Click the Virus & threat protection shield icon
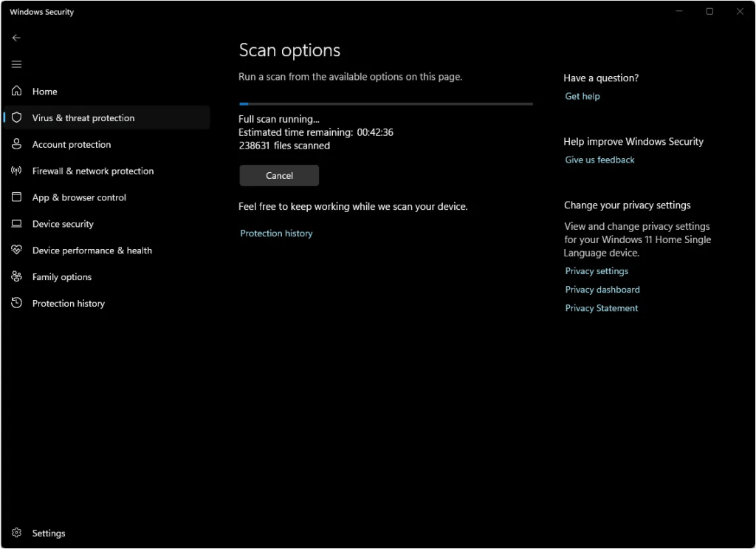Image resolution: width=756 pixels, height=549 pixels. click(16, 118)
